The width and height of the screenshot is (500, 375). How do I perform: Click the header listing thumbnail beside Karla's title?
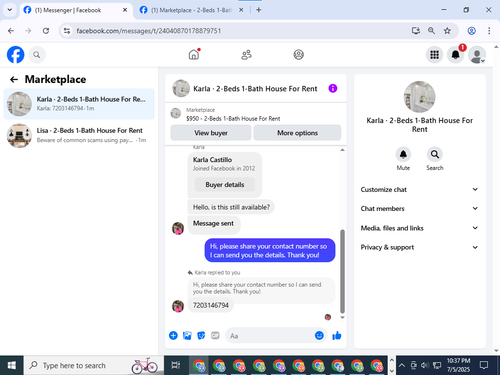coord(181,88)
